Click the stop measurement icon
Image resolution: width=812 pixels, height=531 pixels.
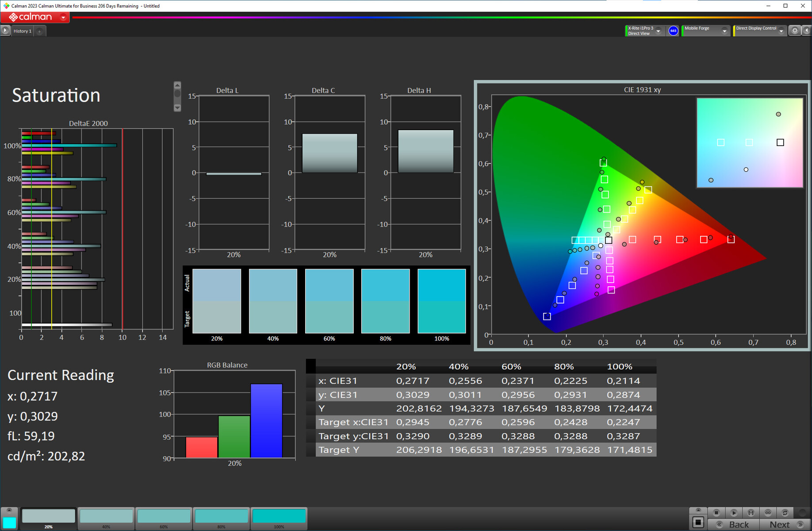click(716, 512)
